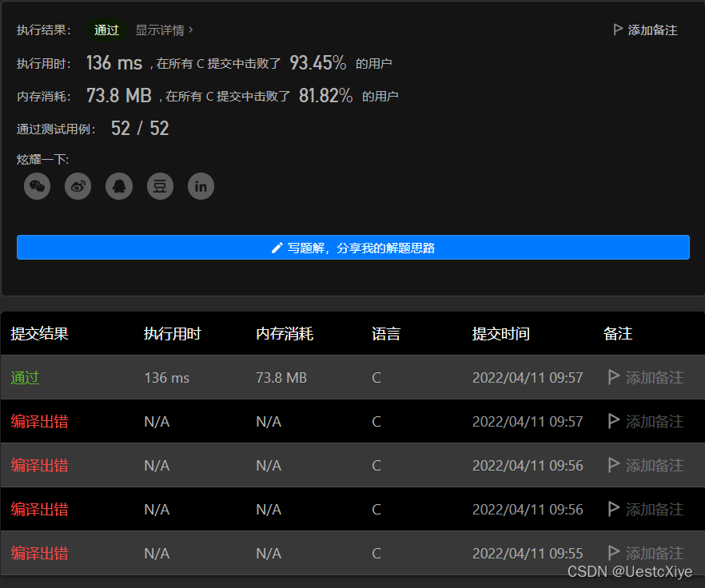Click the 通过 result badge
The width and height of the screenshot is (705, 588).
pyautogui.click(x=106, y=30)
